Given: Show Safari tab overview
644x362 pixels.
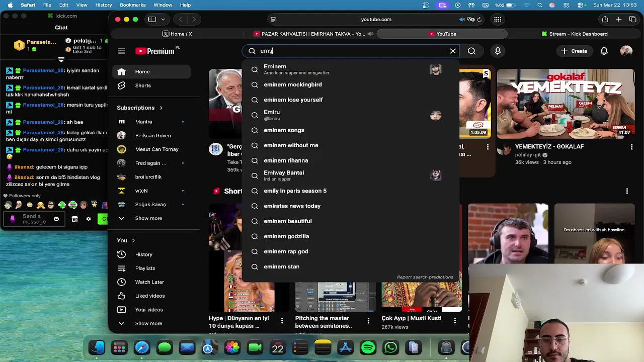Looking at the screenshot, I should [x=632, y=19].
